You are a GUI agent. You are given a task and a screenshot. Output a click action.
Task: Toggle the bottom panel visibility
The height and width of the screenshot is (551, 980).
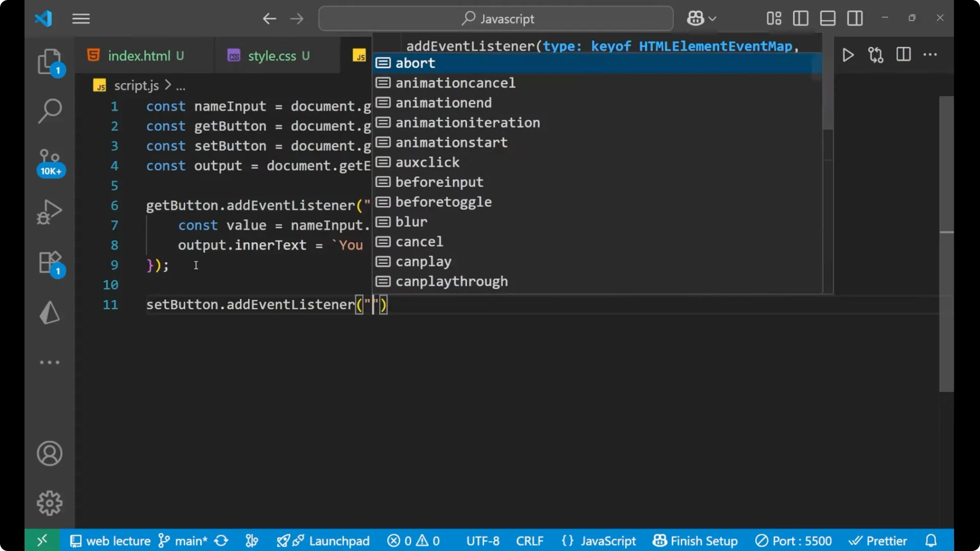(x=827, y=18)
